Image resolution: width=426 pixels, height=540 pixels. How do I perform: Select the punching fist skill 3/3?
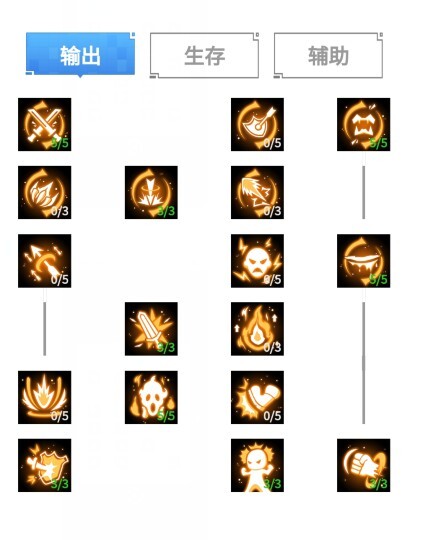(363, 465)
